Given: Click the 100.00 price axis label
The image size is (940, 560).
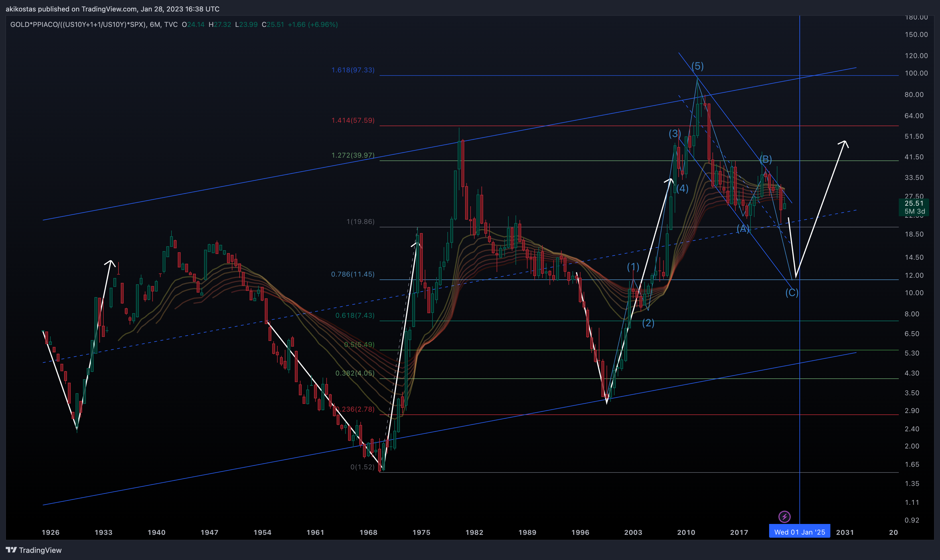Looking at the screenshot, I should tap(916, 73).
